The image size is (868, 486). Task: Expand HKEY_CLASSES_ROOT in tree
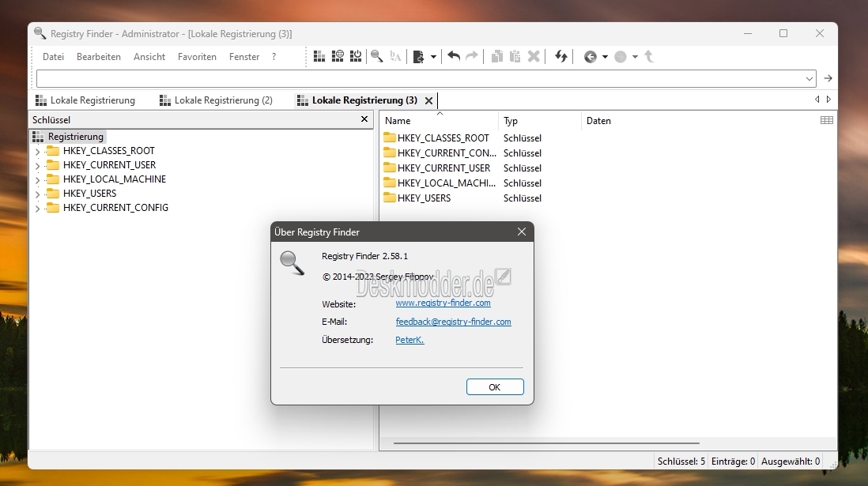(x=38, y=151)
